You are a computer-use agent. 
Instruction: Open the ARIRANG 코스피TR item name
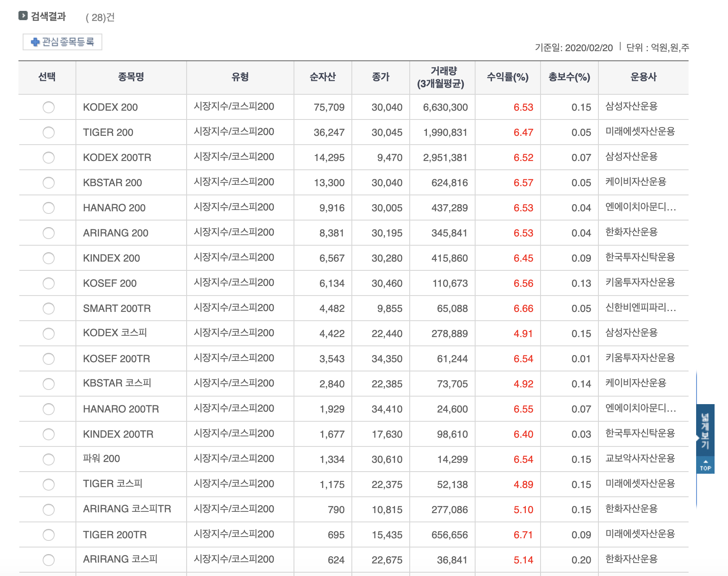[x=127, y=509]
